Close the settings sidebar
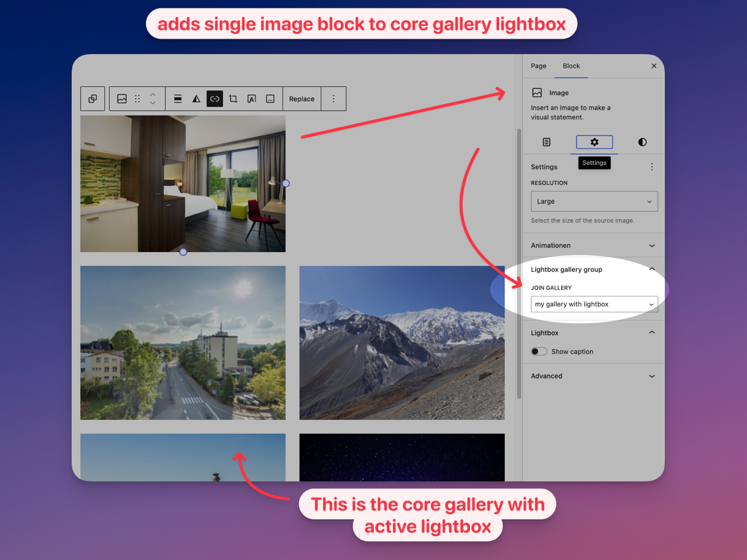Screen dimensions: 747x560 point(654,66)
